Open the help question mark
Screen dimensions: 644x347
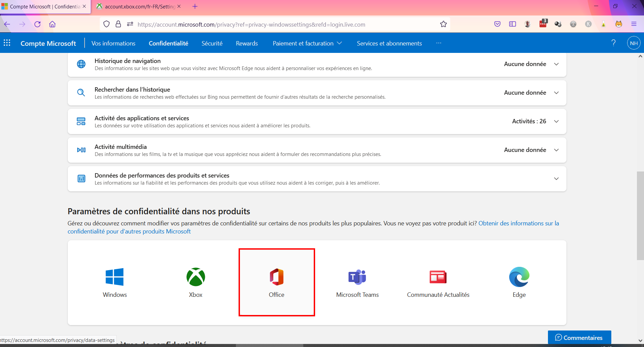point(613,43)
